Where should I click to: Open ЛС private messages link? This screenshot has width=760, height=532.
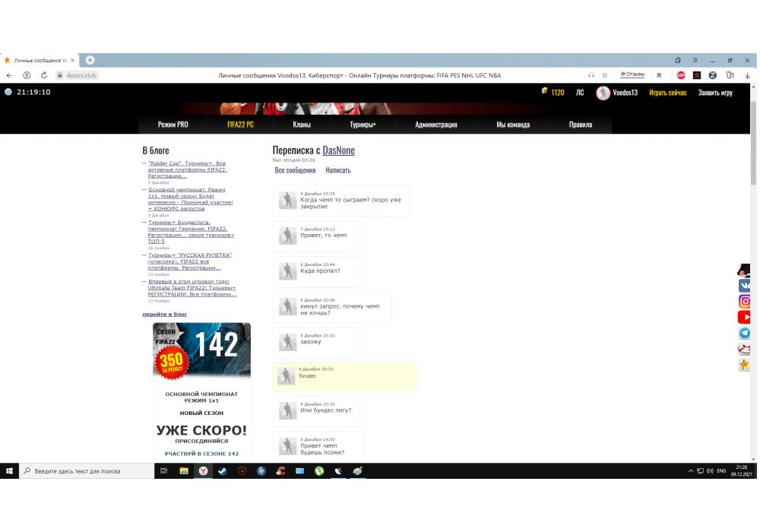pyautogui.click(x=580, y=93)
